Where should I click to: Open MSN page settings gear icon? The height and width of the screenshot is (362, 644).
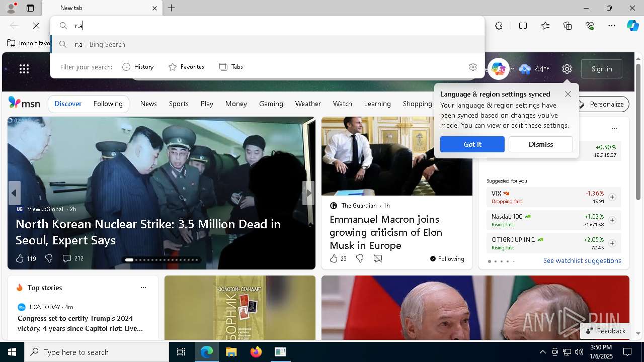pyautogui.click(x=567, y=69)
